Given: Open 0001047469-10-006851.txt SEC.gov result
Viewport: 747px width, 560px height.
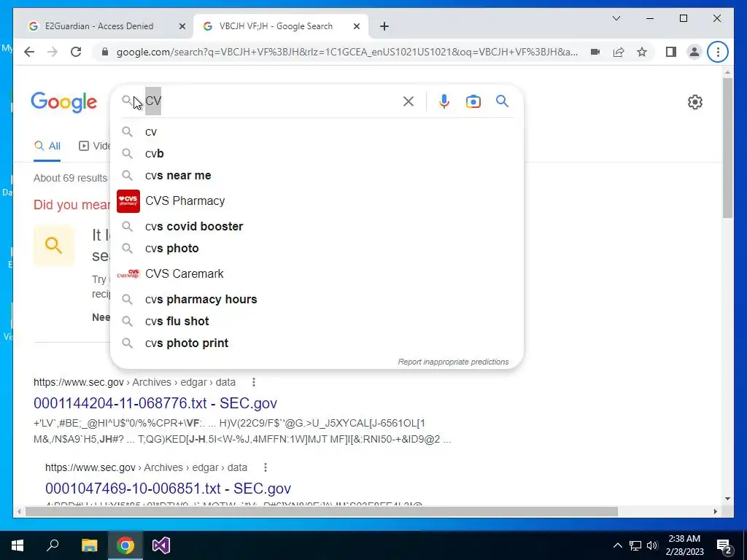Looking at the screenshot, I should (169, 489).
